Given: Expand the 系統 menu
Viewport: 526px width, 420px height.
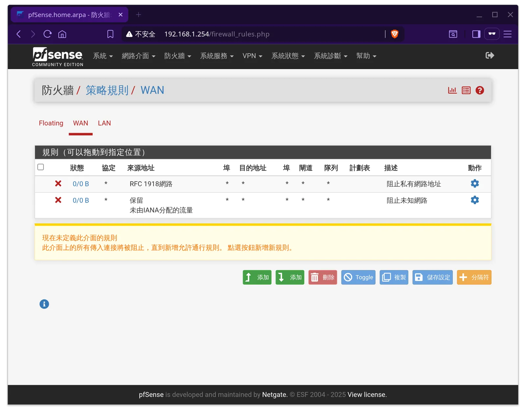Looking at the screenshot, I should (x=103, y=56).
